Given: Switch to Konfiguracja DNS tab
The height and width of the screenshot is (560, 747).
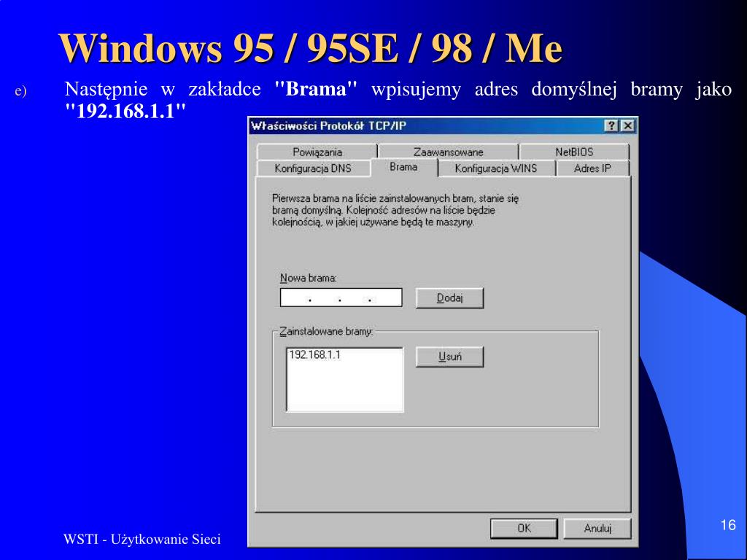Looking at the screenshot, I should click(313, 168).
